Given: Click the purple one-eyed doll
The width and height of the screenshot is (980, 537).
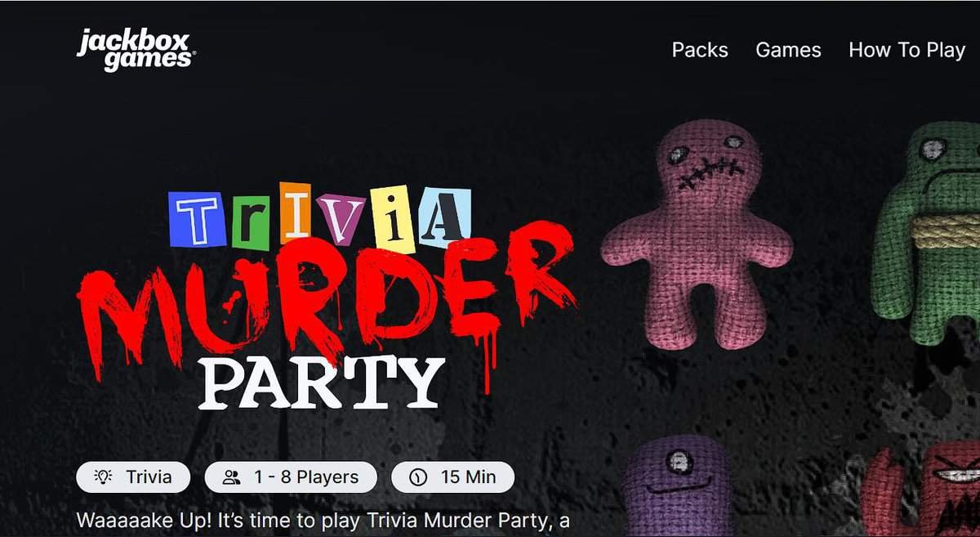Looking at the screenshot, I should [x=675, y=486].
